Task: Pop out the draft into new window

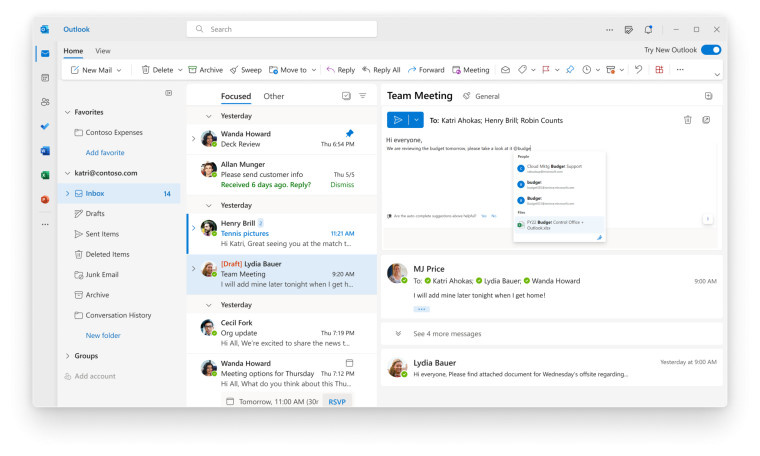Action: [706, 120]
